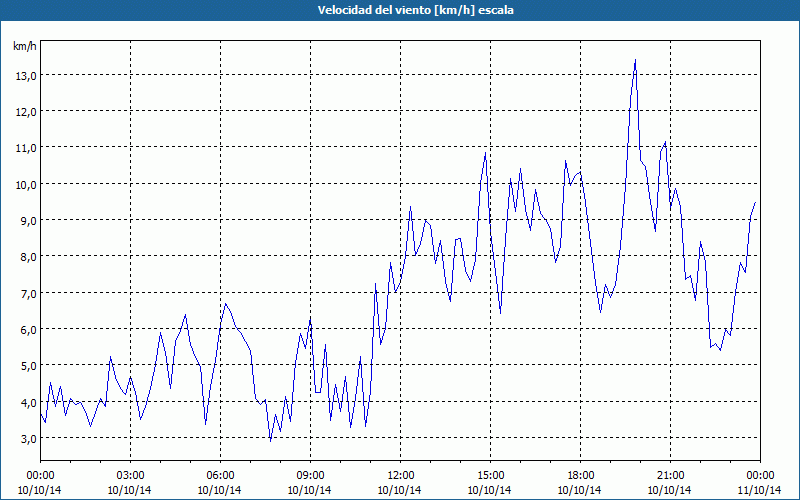Click the 'km/h' axis unit label
This screenshot has height=500, width=800.
click(x=25, y=46)
